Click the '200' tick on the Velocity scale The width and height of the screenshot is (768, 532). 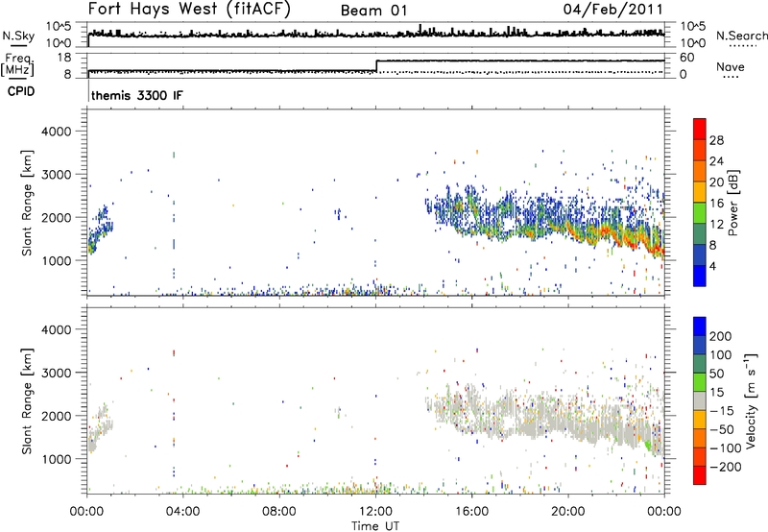tap(721, 336)
